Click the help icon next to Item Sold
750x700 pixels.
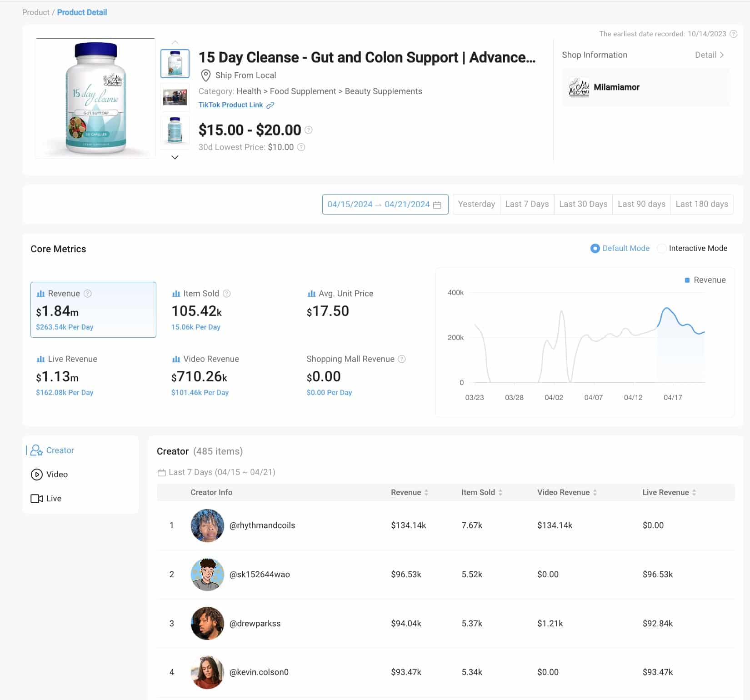(227, 294)
